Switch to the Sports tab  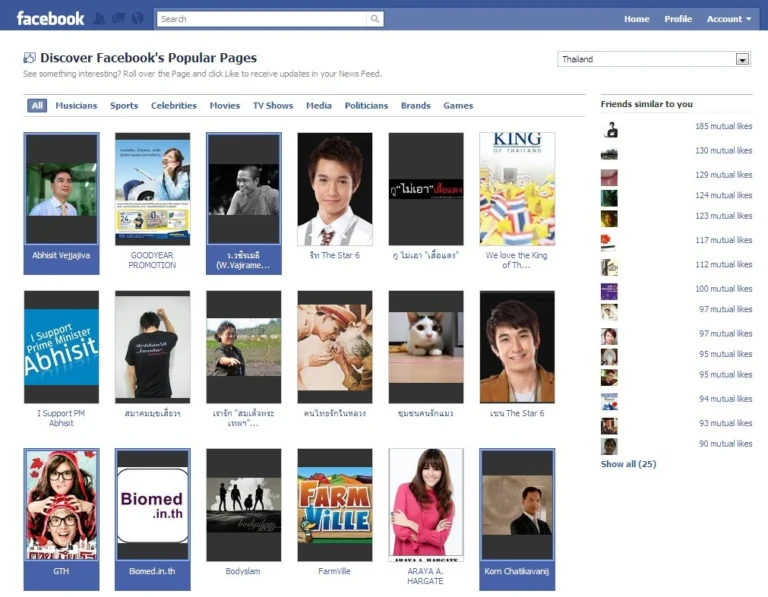124,105
